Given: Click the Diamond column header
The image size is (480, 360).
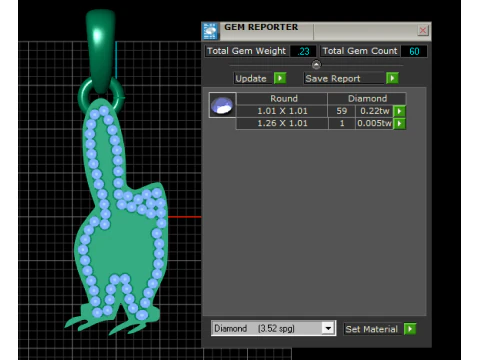Looking at the screenshot, I should (367, 99).
